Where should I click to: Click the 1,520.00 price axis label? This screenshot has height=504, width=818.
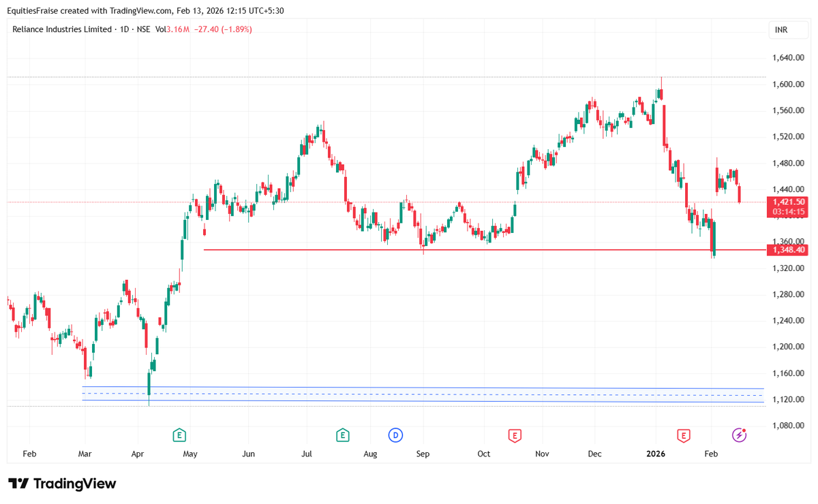click(x=788, y=137)
